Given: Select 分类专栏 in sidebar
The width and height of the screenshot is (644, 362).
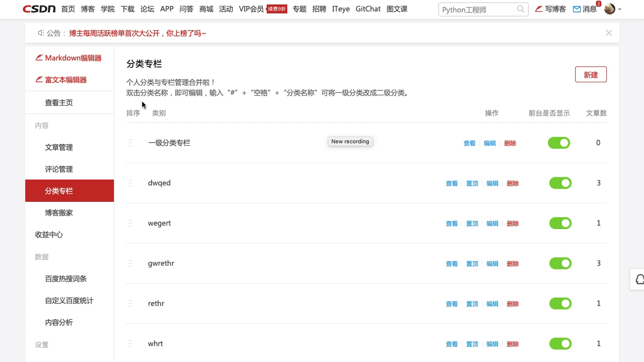Looking at the screenshot, I should click(x=69, y=191).
